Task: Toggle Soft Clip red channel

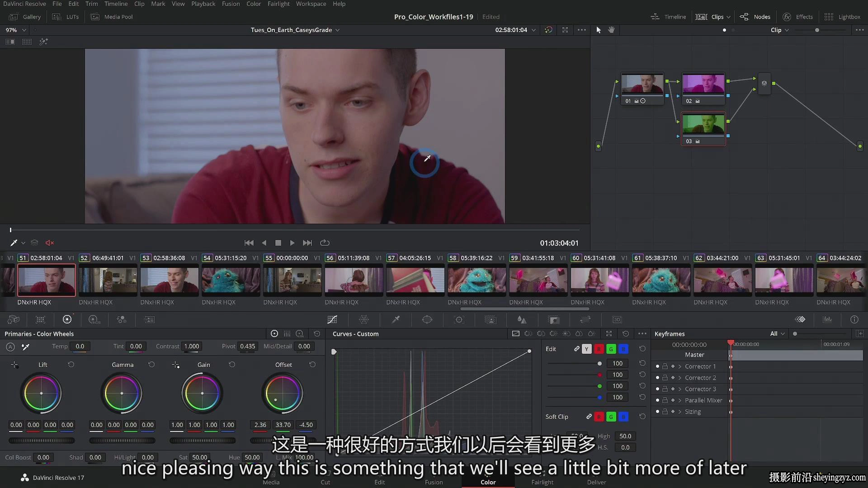Action: point(599,417)
